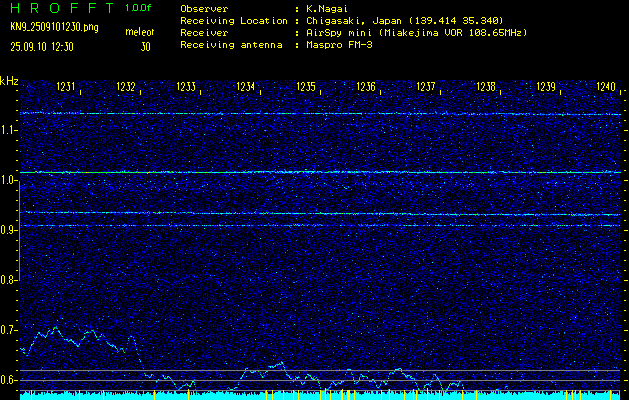Screen dimensions: 629x400
Task: Select the file name KN9_2509101230.png
Action: (x=54, y=27)
